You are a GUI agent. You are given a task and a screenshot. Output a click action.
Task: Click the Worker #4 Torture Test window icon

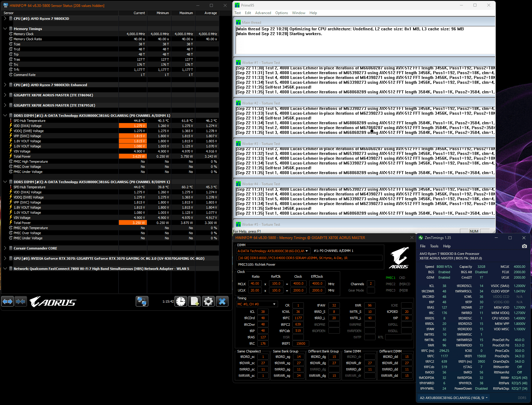point(238,184)
